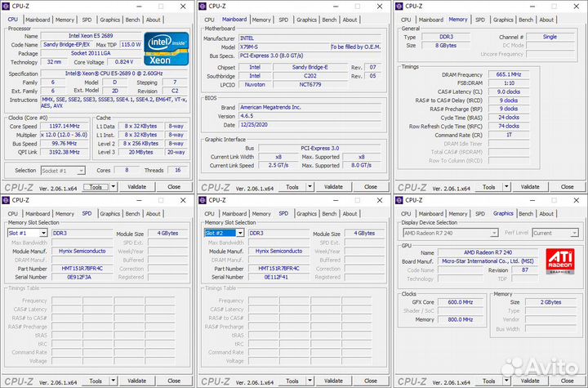Click the graphics Memory Size value '2 GBytes'
588x388 pixels.
pos(550,302)
